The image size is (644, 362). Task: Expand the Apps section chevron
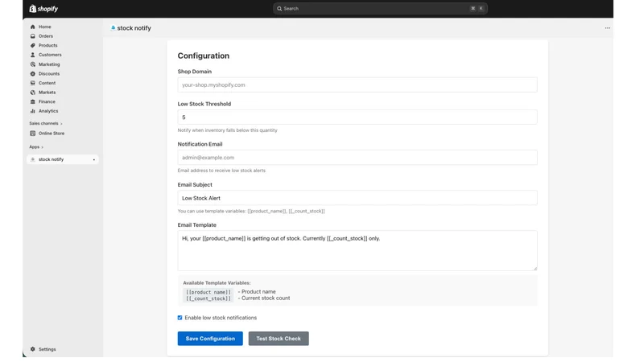point(43,147)
